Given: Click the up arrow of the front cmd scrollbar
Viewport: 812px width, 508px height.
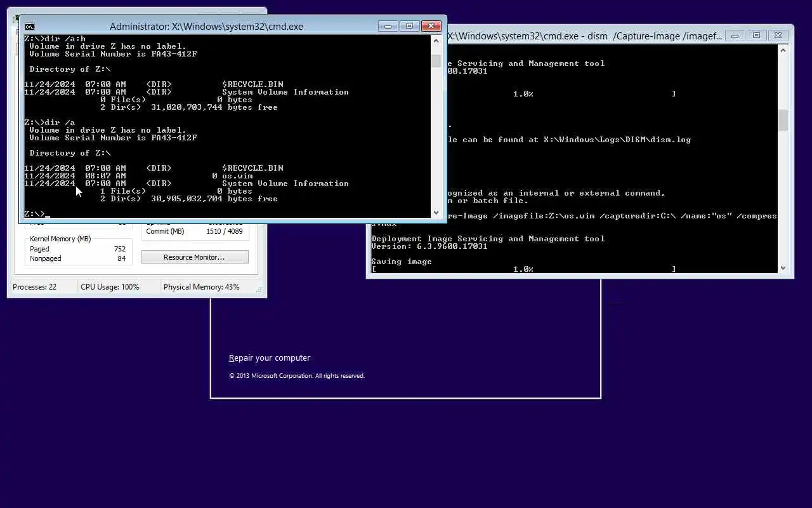Looking at the screenshot, I should (436, 41).
